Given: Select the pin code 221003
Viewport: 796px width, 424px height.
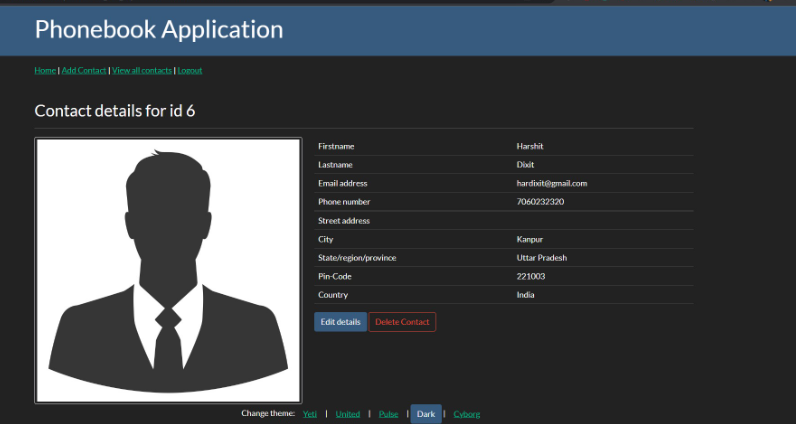Looking at the screenshot, I should point(531,276).
